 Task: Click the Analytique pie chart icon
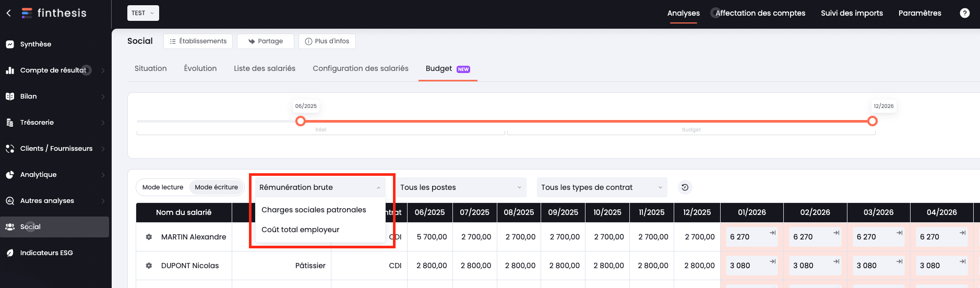[10, 175]
